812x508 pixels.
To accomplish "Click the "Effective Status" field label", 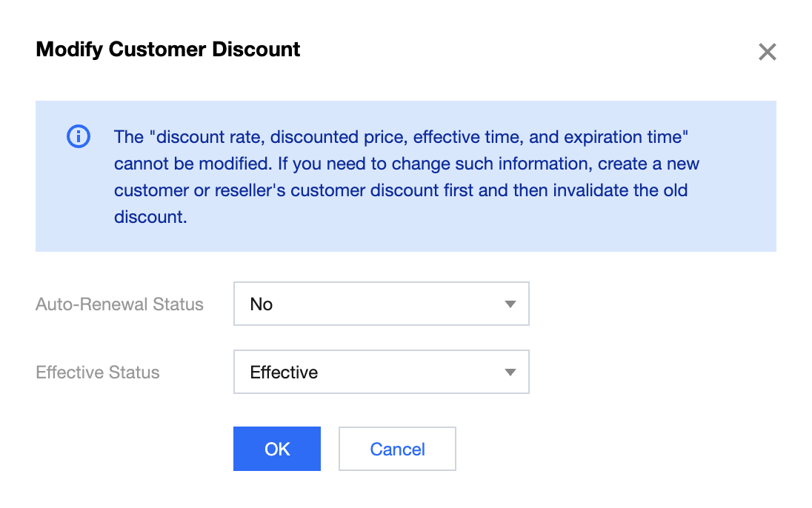I will point(98,372).
